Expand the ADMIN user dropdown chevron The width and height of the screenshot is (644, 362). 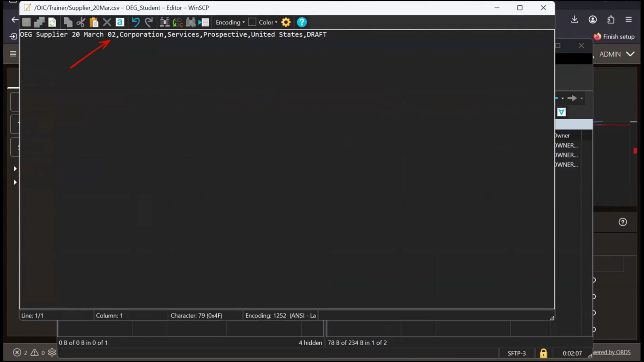point(630,54)
